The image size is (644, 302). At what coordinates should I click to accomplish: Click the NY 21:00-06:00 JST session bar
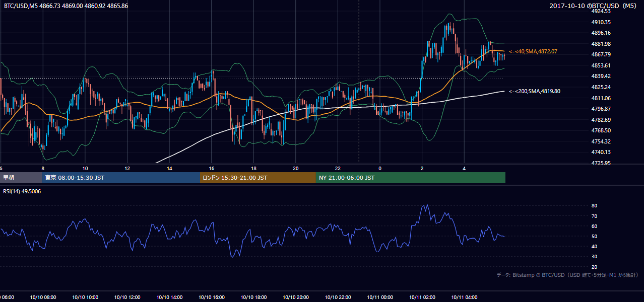coord(411,178)
